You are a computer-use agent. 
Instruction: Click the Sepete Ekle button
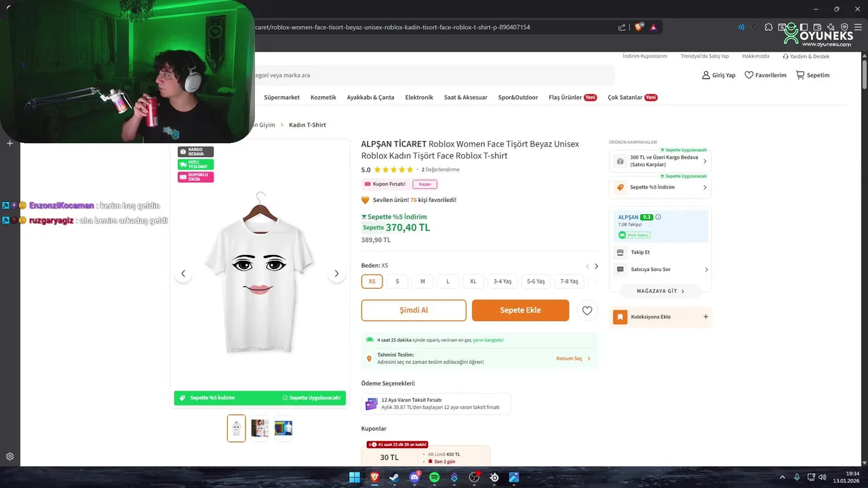point(521,310)
